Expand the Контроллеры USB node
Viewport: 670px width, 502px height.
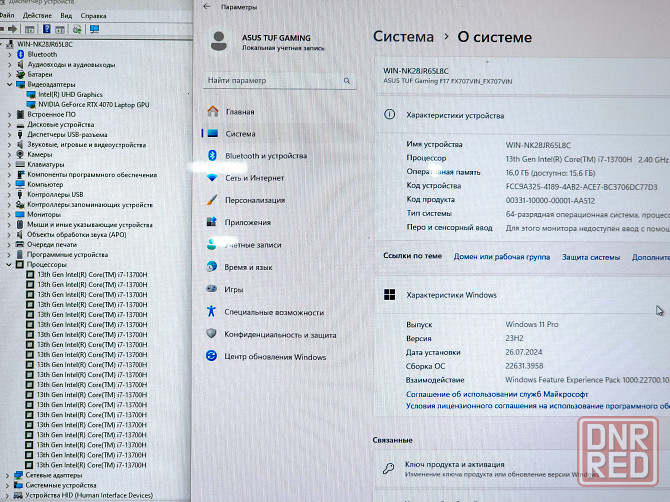click(x=9, y=194)
